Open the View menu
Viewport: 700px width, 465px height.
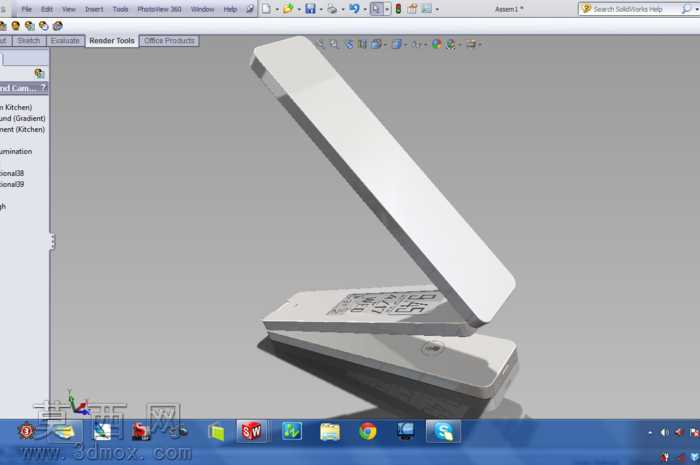coord(68,9)
